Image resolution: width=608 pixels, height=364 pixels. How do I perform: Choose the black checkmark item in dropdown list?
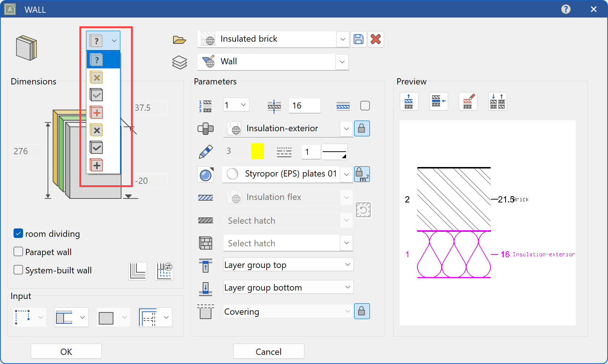[97, 148]
